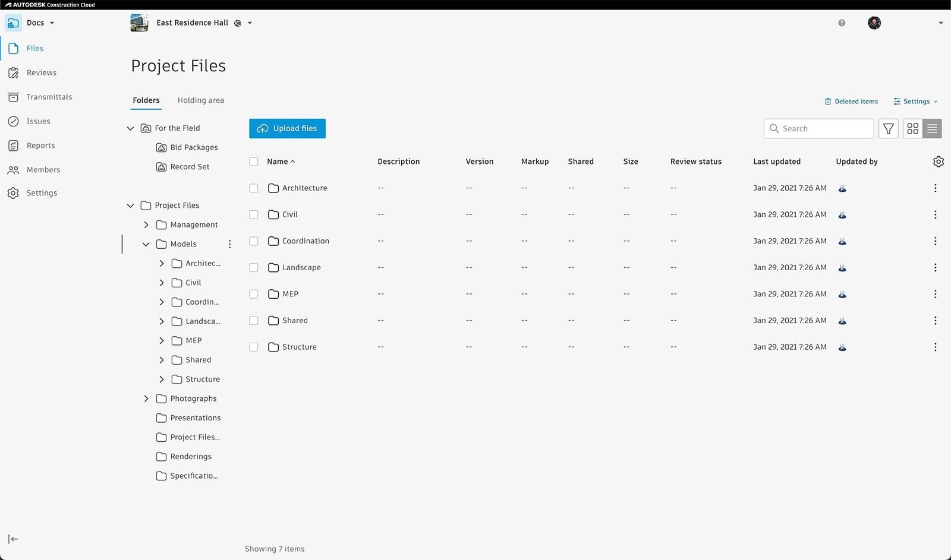The image size is (951, 560).
Task: Open the Deleted items link
Action: [851, 102]
